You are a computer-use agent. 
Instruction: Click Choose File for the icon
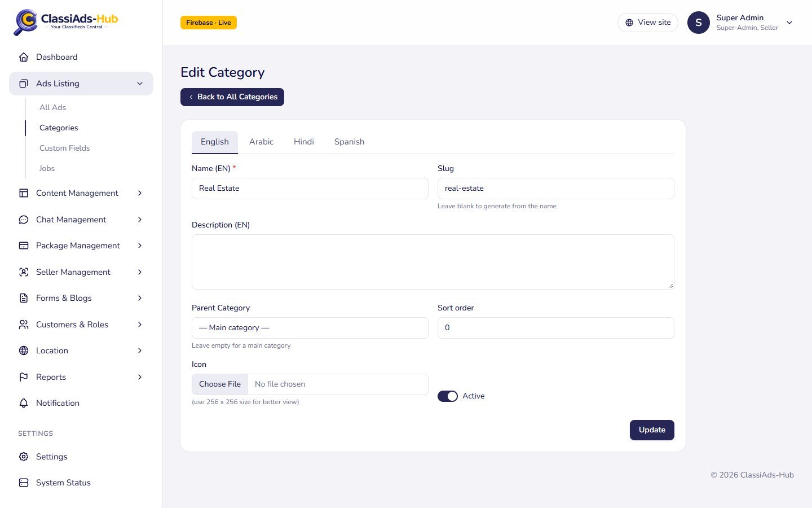(220, 384)
